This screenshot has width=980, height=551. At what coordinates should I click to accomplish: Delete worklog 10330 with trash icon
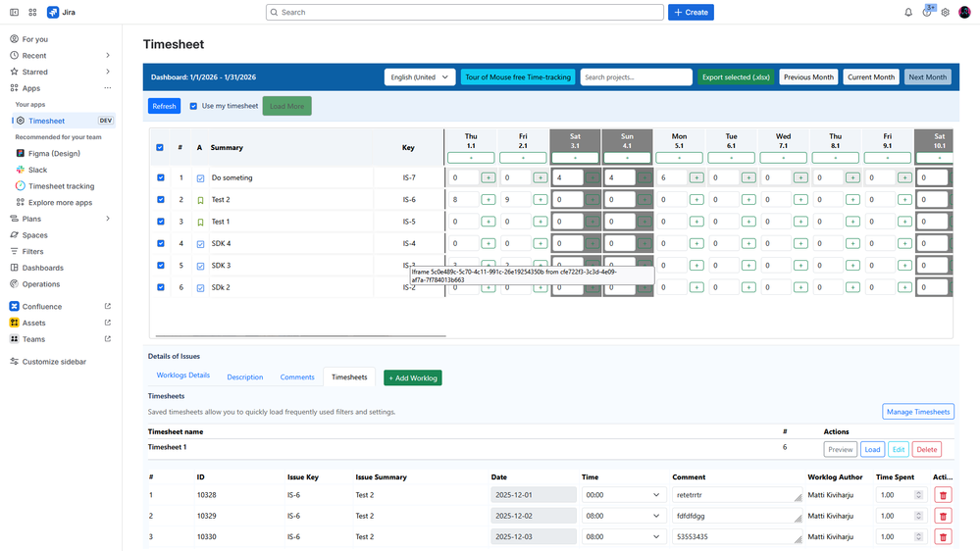(x=943, y=536)
